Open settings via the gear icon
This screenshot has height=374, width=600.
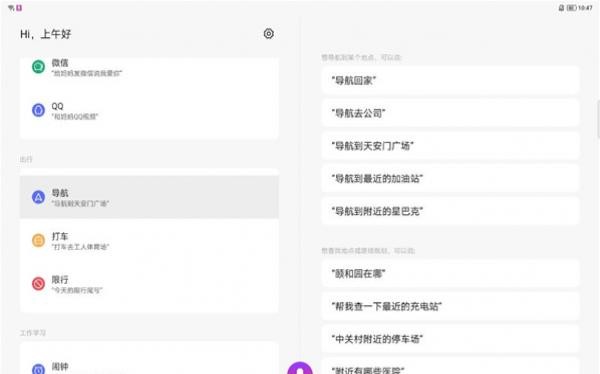click(269, 34)
